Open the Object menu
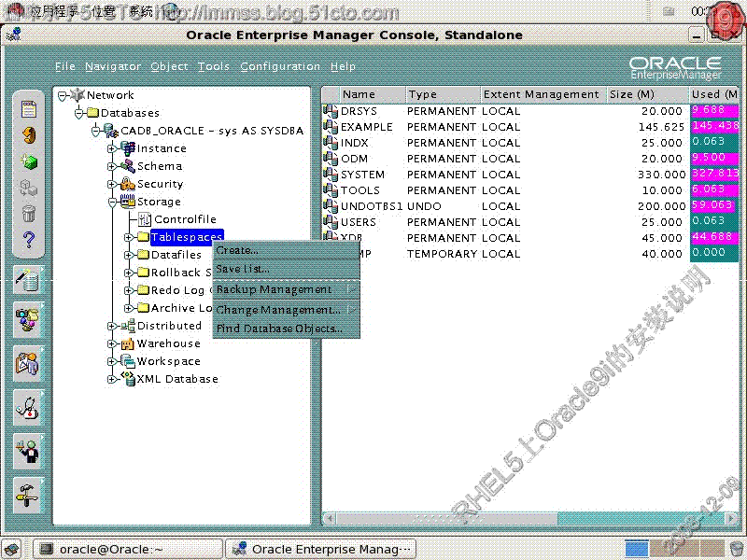 coord(169,66)
